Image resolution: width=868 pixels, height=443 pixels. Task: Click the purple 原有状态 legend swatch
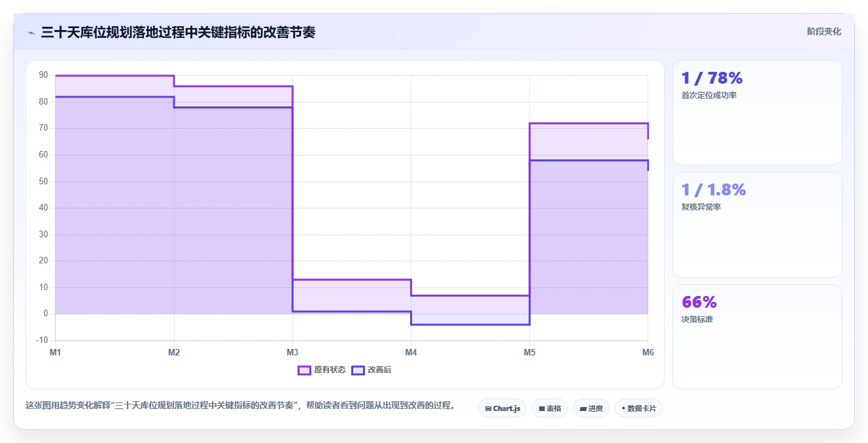[304, 370]
